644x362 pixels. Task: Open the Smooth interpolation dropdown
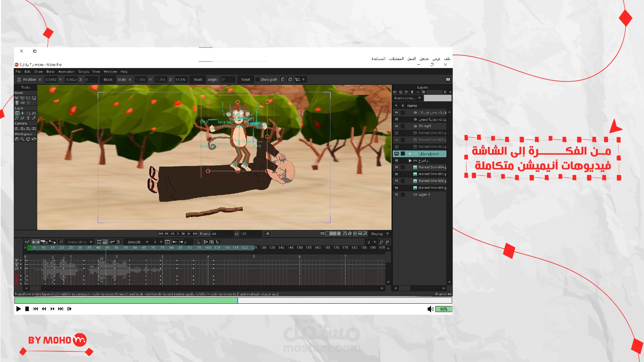138,242
